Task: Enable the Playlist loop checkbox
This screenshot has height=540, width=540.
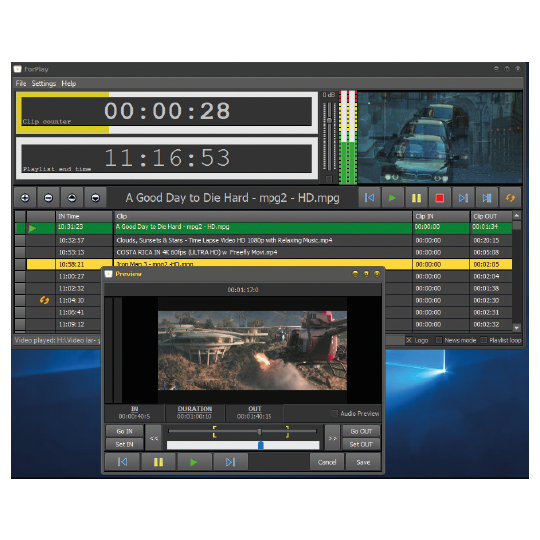Action: pyautogui.click(x=484, y=340)
